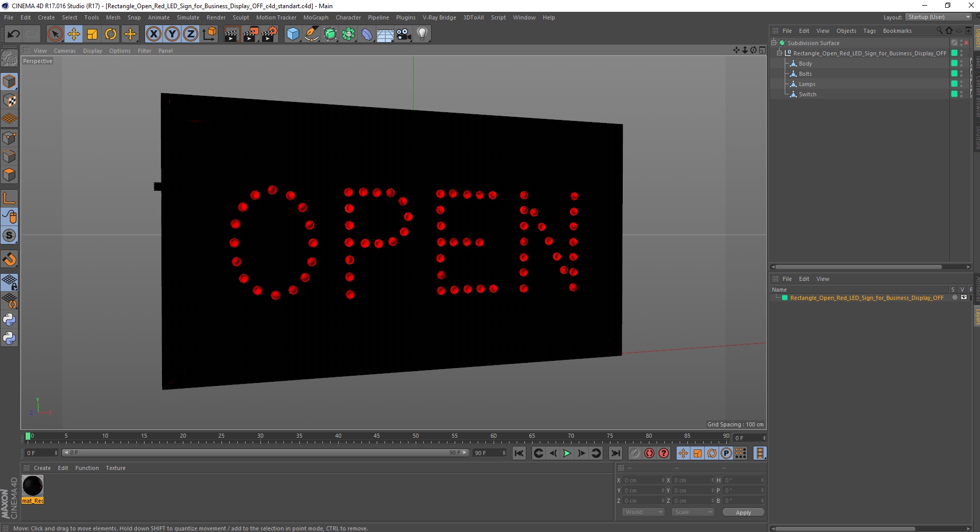The width and height of the screenshot is (980, 532).
Task: Add a Cube primitive object
Action: [x=293, y=34]
